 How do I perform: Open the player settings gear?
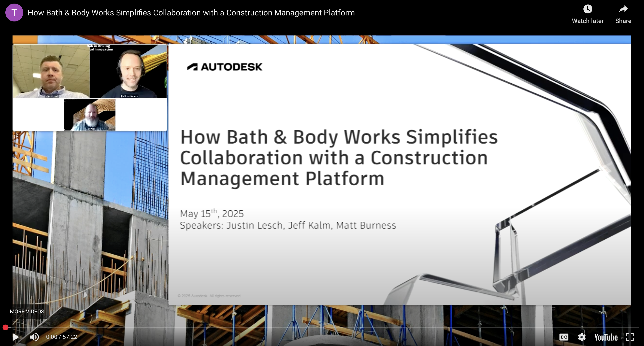(x=582, y=337)
